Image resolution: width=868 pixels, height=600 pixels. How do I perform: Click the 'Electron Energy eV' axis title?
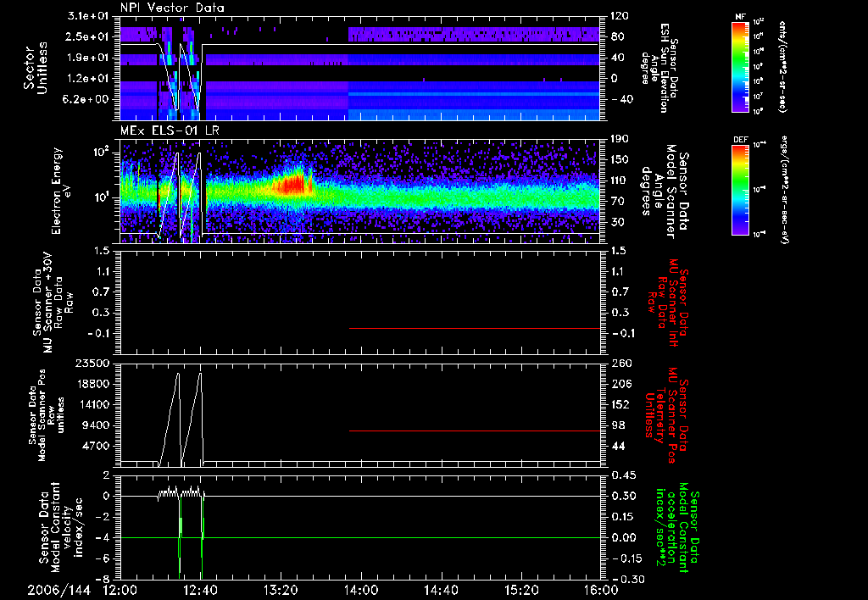coord(60,191)
